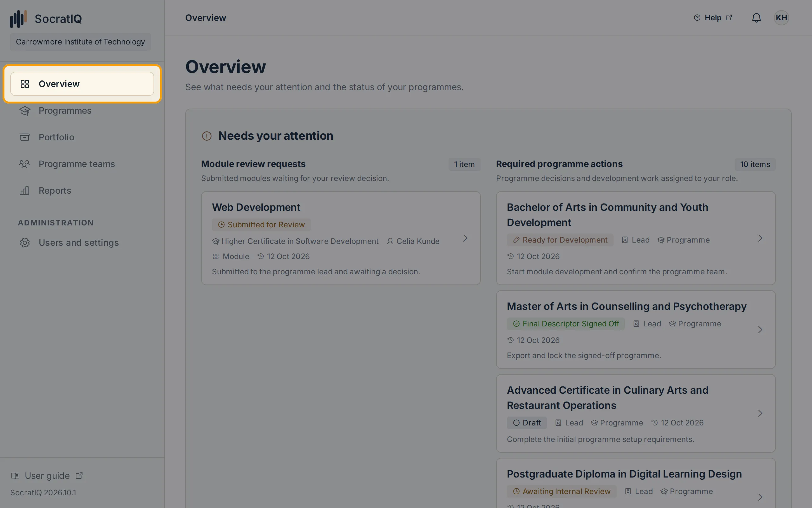This screenshot has height=508, width=812.
Task: Click the person icon beside Celia Kunde
Action: tap(390, 241)
